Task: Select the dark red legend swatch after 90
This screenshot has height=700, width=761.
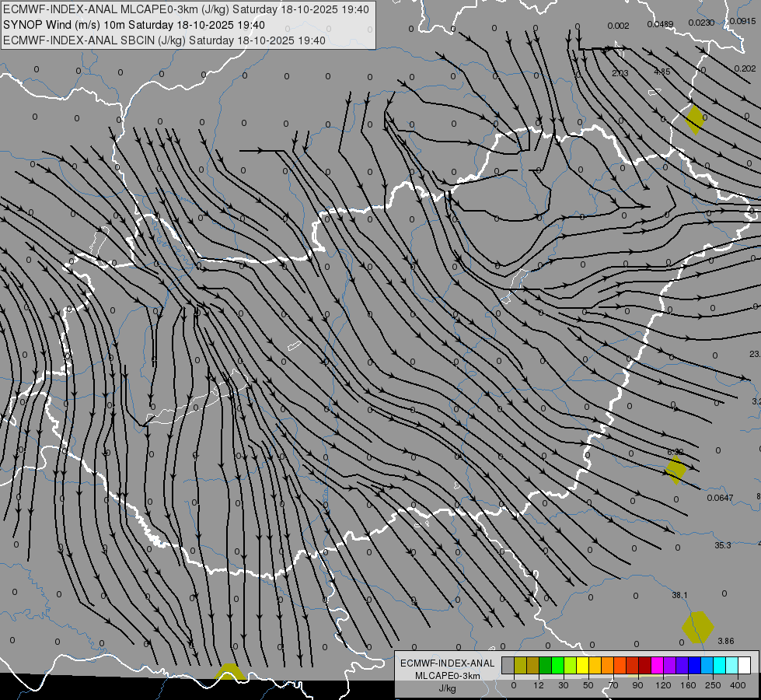Action: coord(645,665)
